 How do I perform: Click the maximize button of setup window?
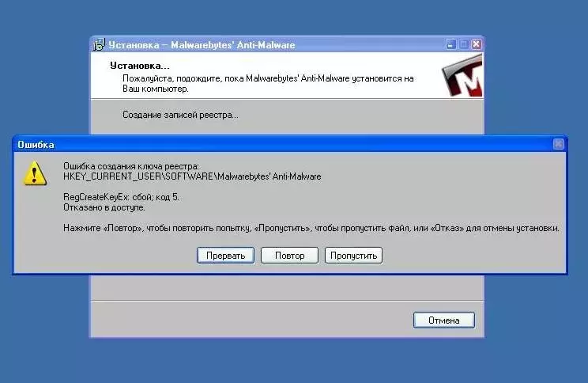(463, 44)
